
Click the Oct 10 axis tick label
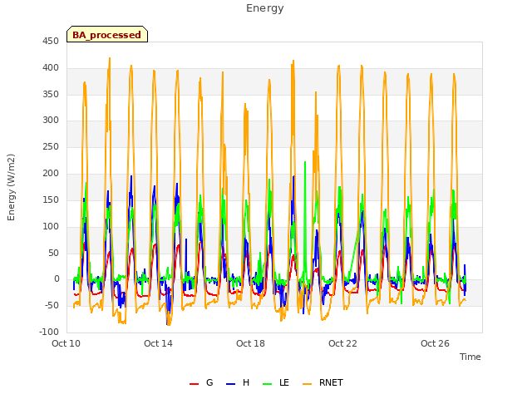click(x=66, y=343)
